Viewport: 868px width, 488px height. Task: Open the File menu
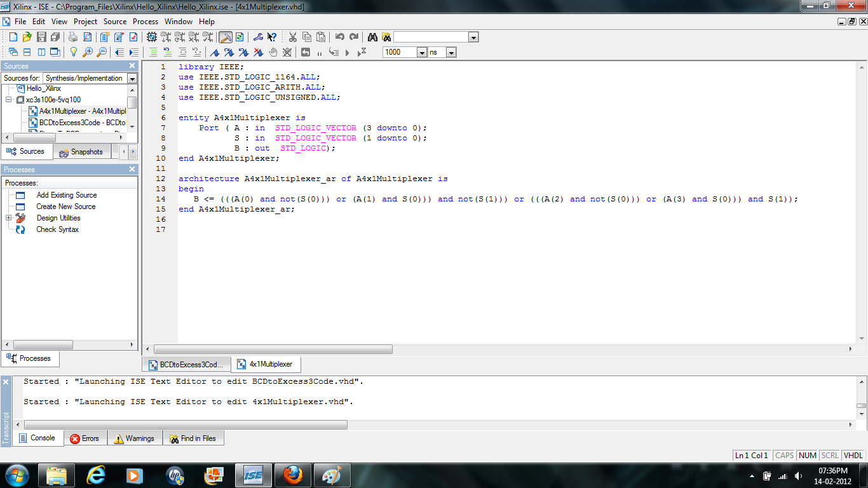(x=20, y=22)
